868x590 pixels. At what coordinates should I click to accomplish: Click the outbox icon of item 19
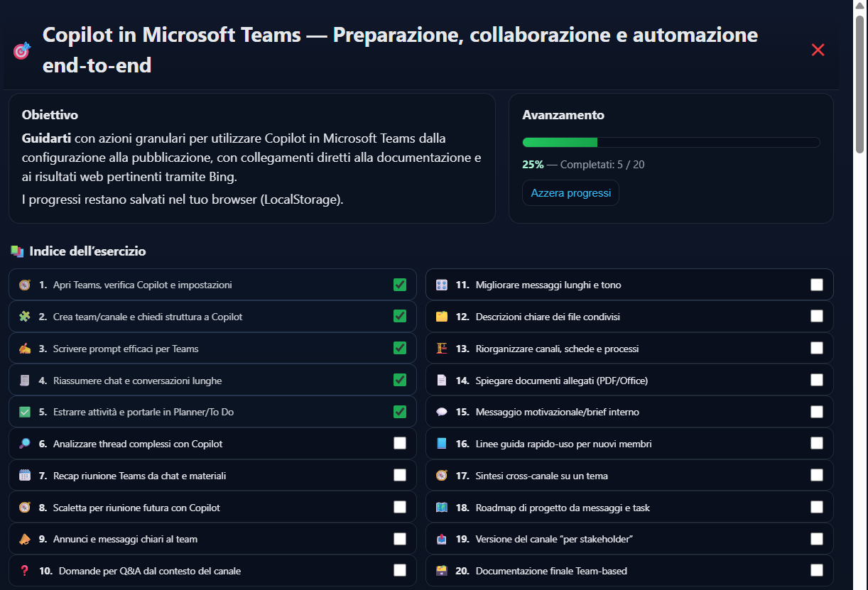[x=442, y=539]
